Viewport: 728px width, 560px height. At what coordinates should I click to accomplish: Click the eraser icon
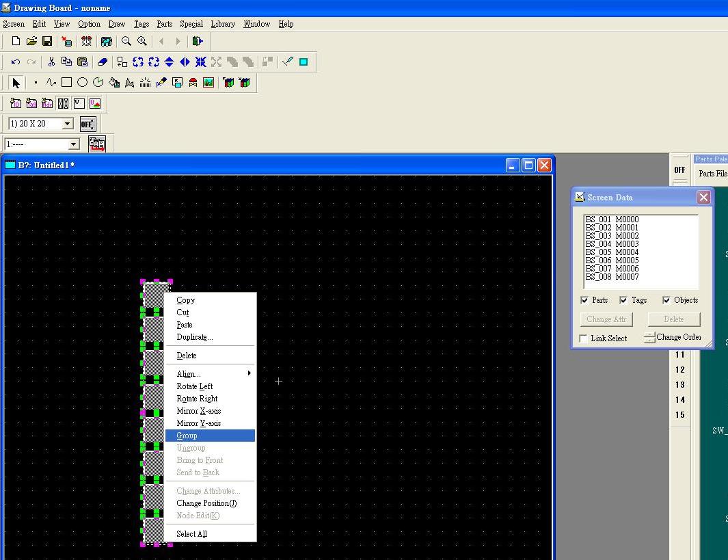[103, 62]
